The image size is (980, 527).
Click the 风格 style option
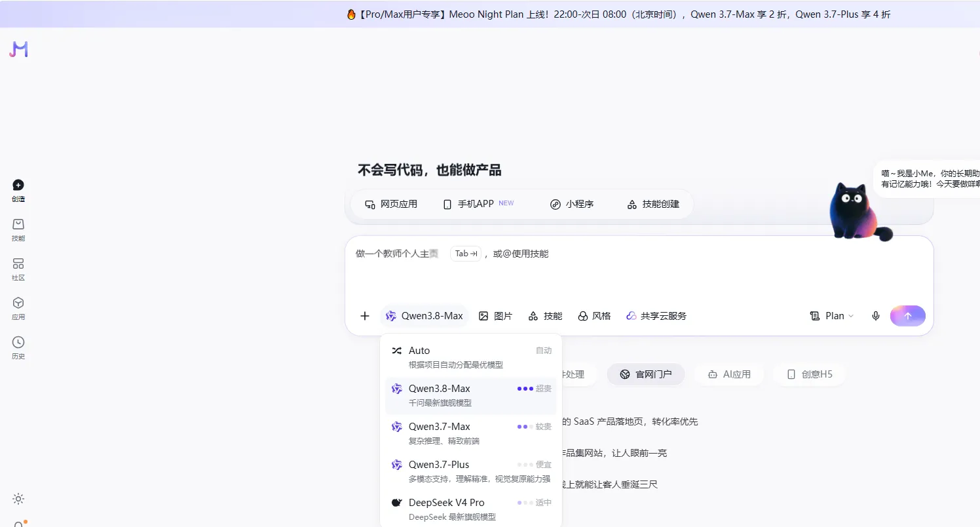coord(594,316)
